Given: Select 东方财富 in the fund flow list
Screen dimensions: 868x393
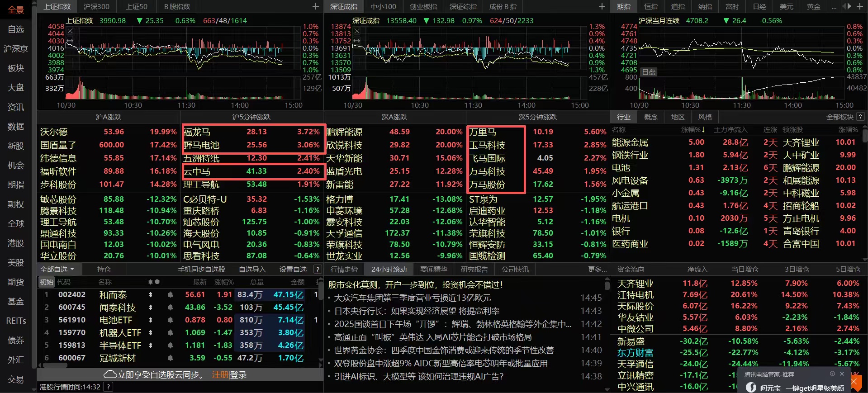Looking at the screenshot, I should [635, 352].
